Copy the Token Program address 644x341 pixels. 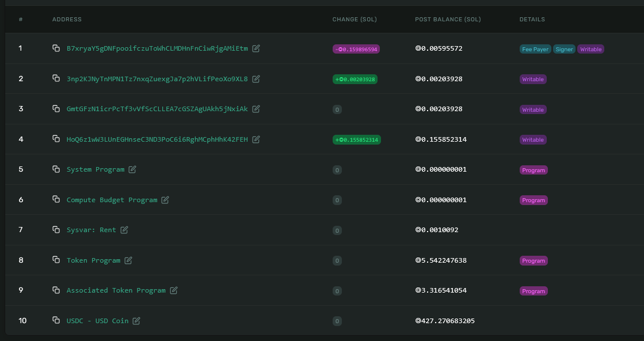click(56, 260)
